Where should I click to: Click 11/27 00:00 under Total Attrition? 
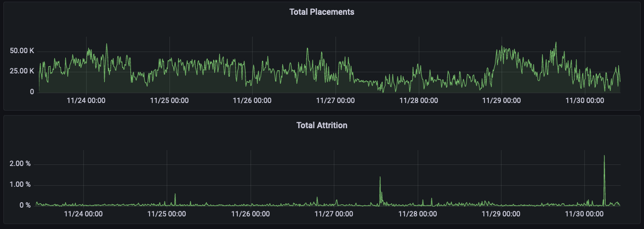click(x=334, y=214)
